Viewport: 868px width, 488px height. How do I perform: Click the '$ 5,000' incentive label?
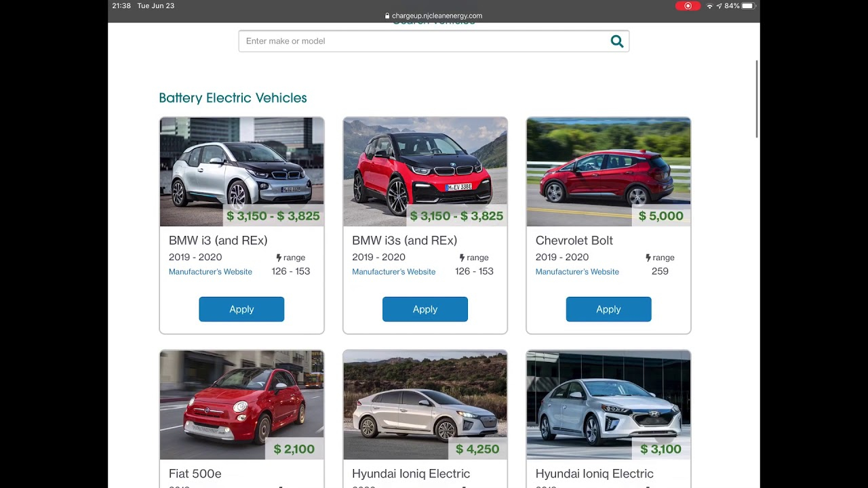pos(661,216)
